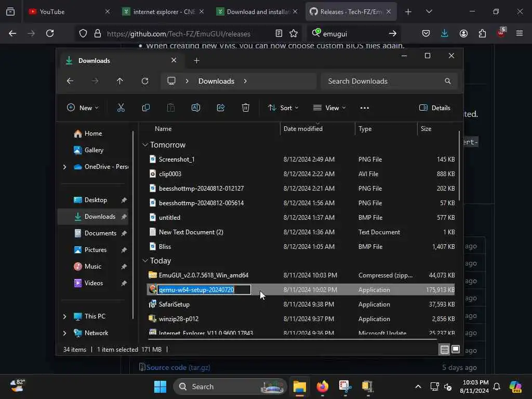Refresh the Downloads folder view

point(145,81)
